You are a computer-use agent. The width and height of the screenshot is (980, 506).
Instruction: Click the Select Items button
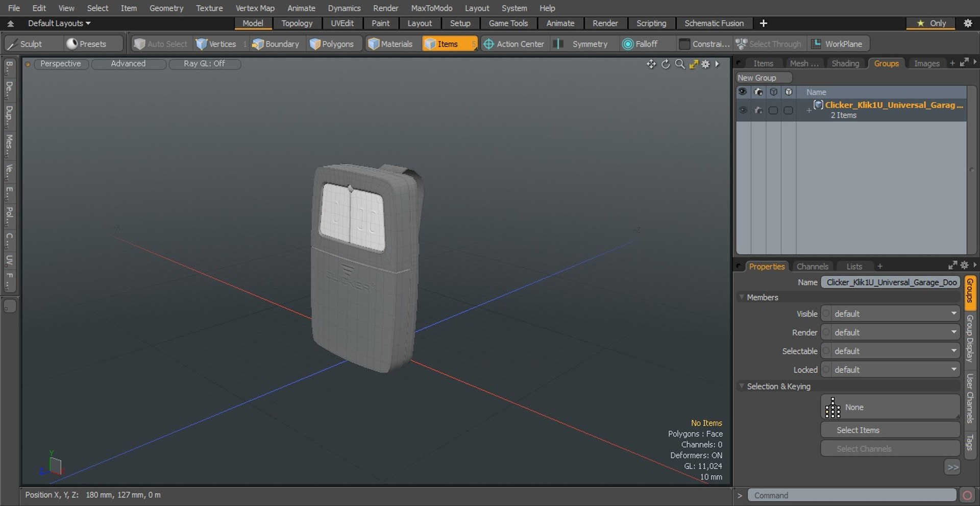pos(890,430)
